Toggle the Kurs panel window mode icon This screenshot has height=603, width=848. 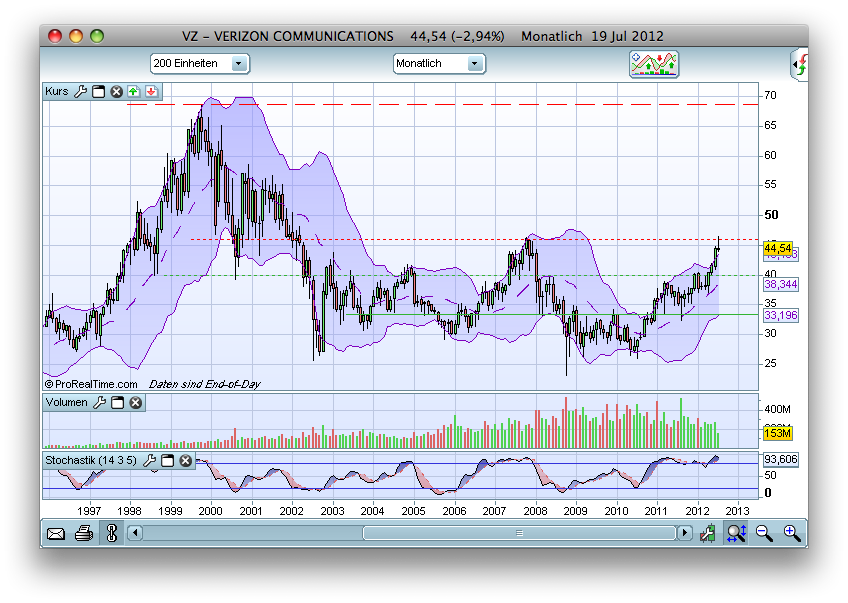(96, 91)
